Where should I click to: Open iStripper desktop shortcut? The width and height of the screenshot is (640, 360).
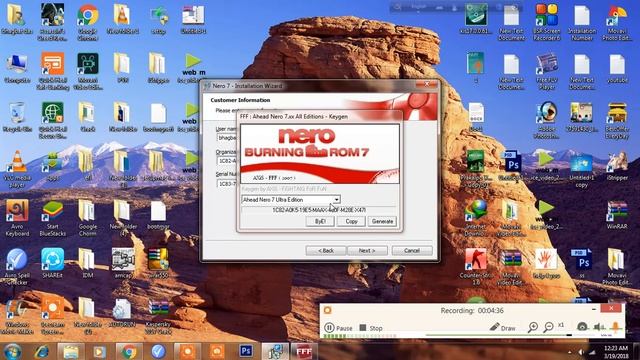pyautogui.click(x=617, y=167)
